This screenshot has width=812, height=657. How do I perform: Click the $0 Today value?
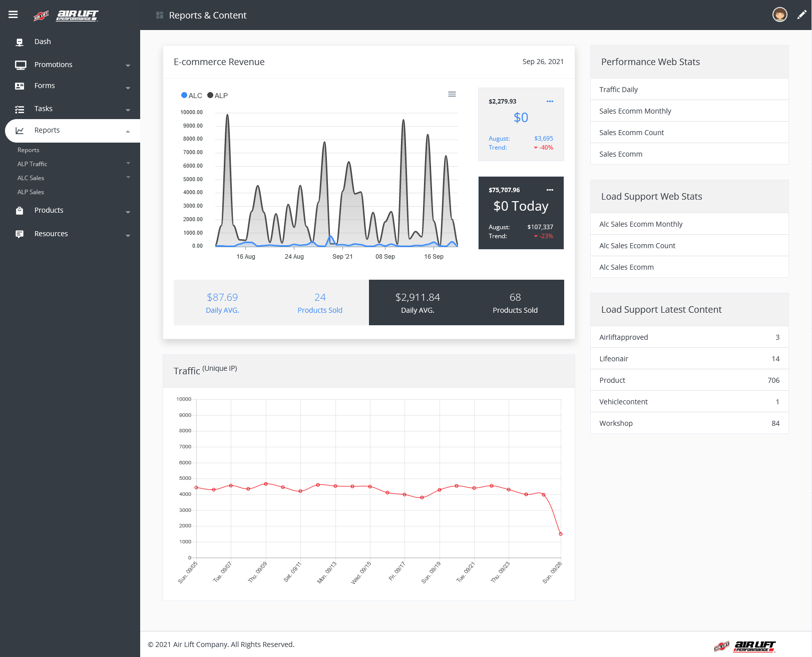[521, 206]
